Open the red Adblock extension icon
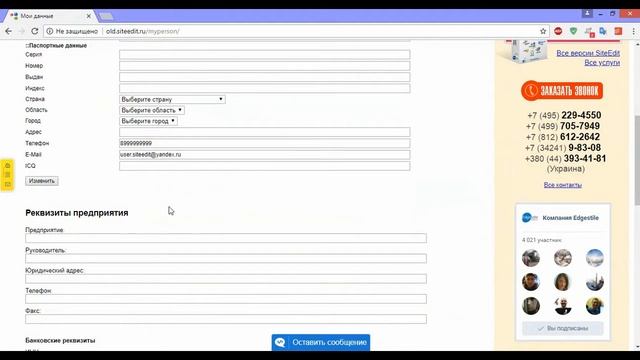Screen dimensions: 640x360 click(558, 31)
